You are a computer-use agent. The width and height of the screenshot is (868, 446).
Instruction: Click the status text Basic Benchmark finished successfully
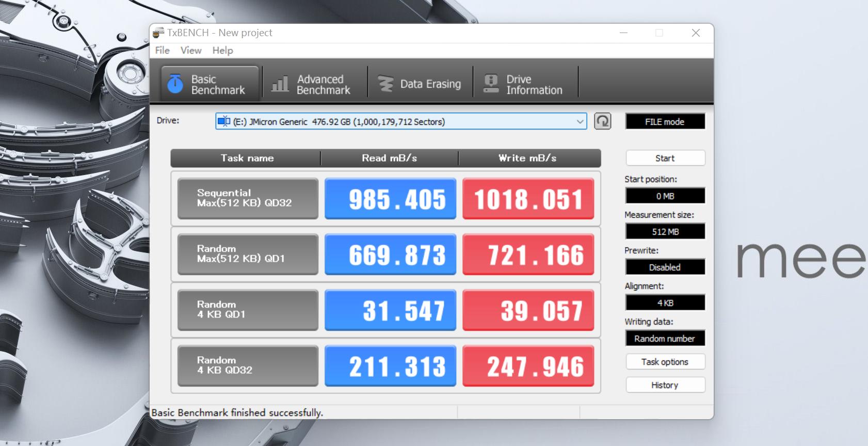click(237, 412)
